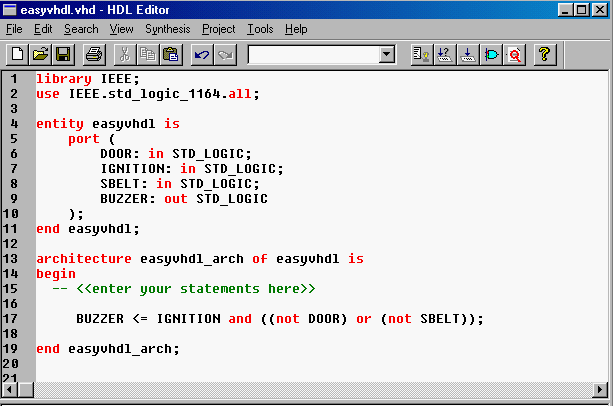The height and width of the screenshot is (406, 613).
Task: Click the BUZZER assignment statement on line 17
Action: [280, 319]
